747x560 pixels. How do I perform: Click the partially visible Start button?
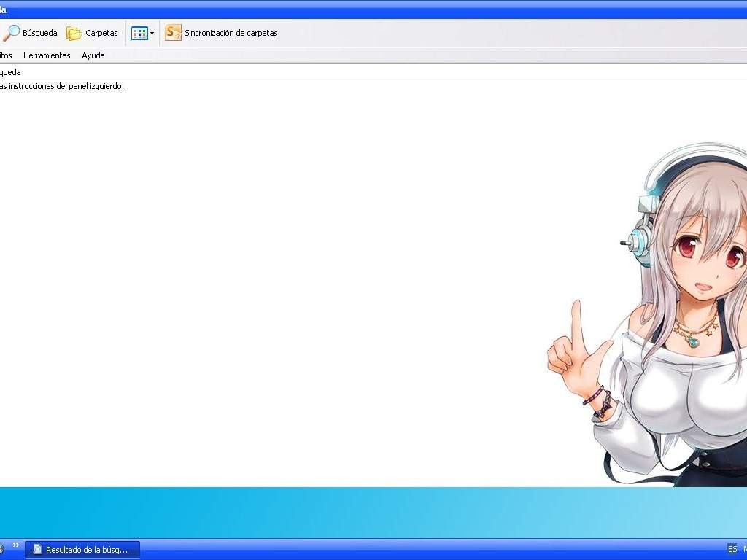[2, 549]
